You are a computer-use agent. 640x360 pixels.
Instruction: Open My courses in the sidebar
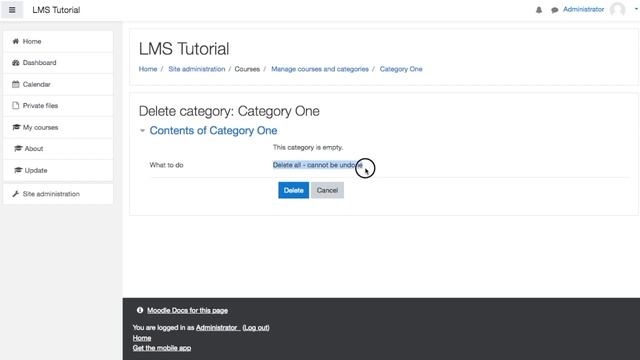(x=58, y=127)
